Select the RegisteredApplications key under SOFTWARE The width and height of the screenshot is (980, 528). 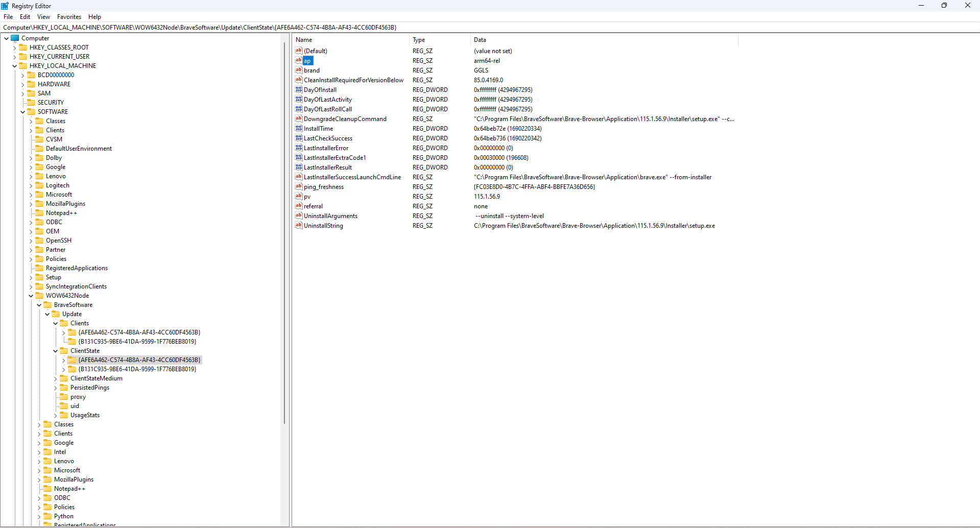coord(77,268)
